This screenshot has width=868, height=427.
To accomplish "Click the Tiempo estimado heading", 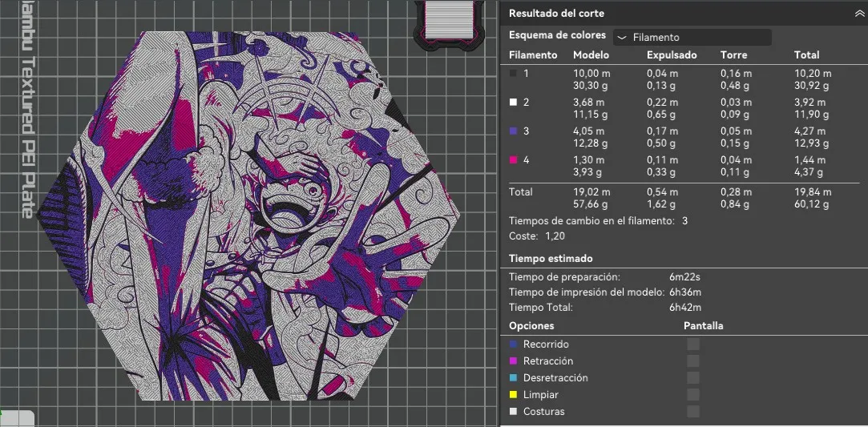I will coord(551,258).
